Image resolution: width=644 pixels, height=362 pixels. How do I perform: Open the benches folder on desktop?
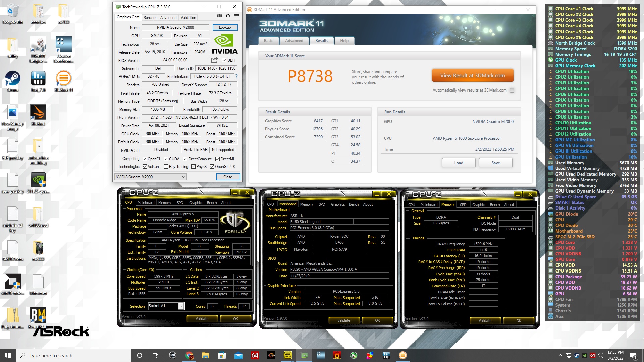(38, 14)
